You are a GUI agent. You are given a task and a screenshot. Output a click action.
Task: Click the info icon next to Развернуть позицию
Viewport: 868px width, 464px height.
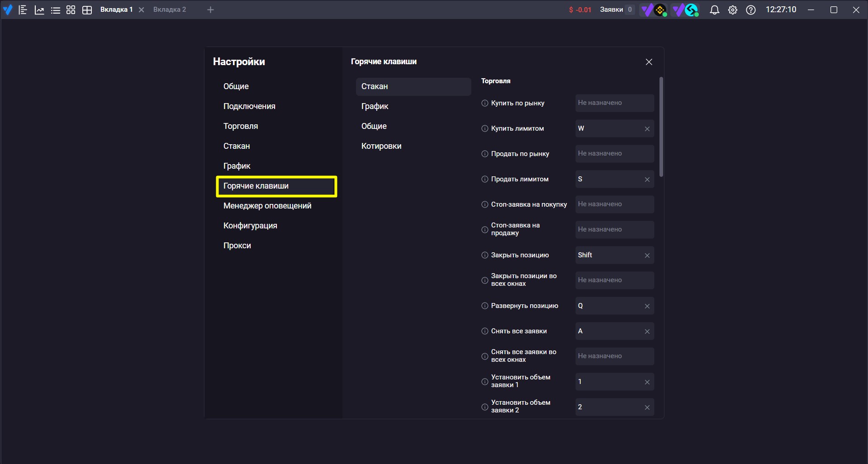484,306
